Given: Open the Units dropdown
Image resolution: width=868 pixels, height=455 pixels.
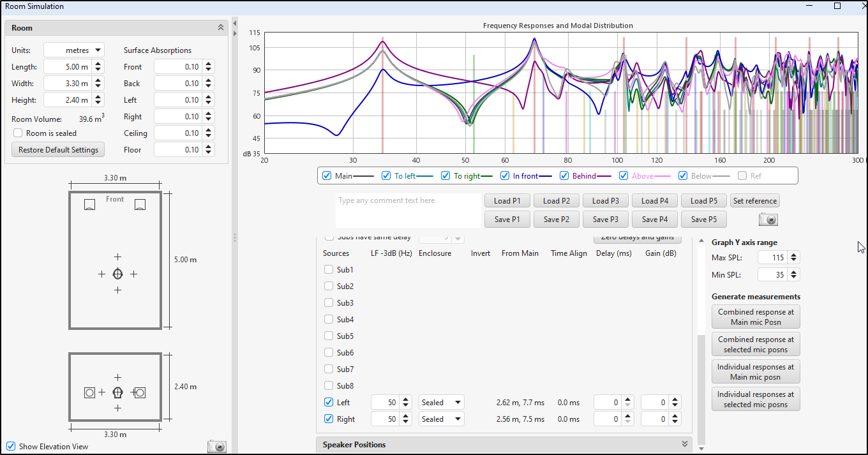Looking at the screenshot, I should pyautogui.click(x=73, y=50).
